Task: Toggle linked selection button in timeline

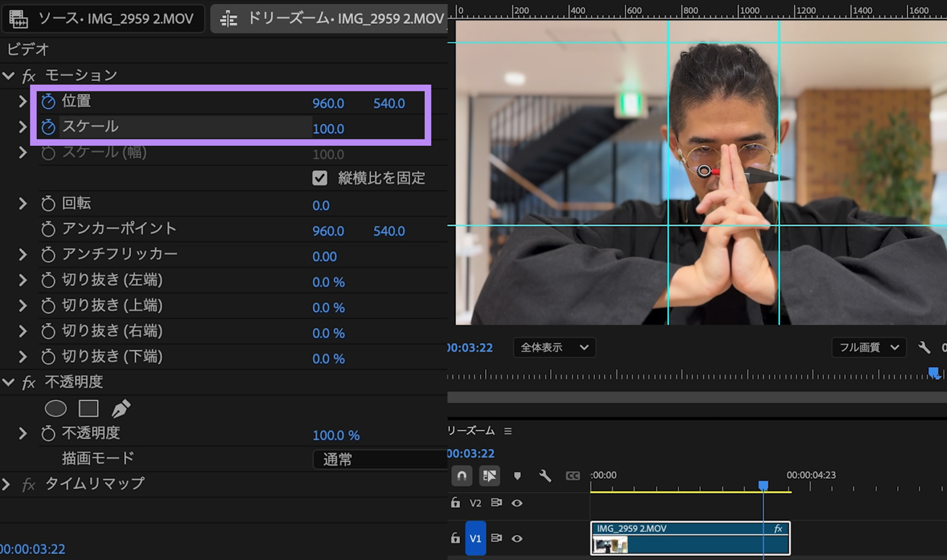Action: coord(489,476)
